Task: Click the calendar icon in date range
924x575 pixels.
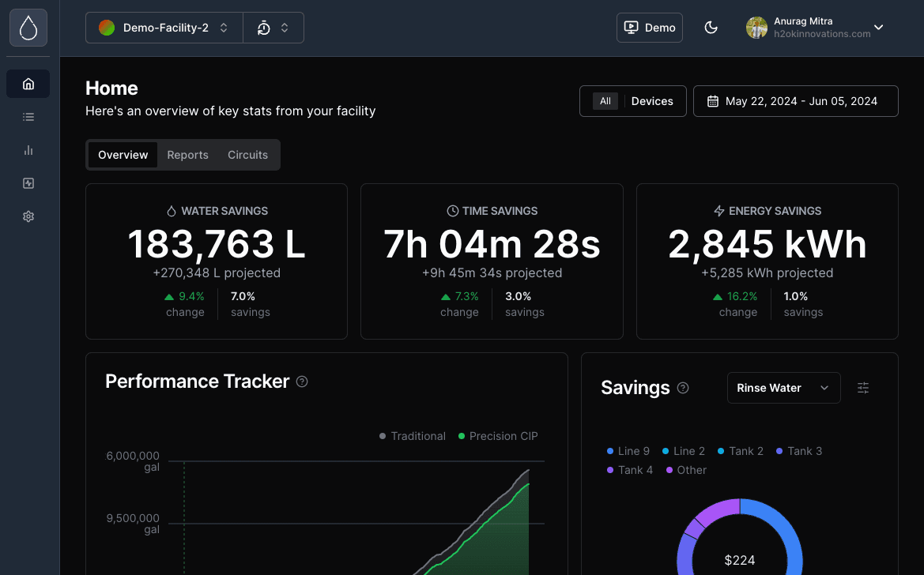Action: tap(712, 101)
